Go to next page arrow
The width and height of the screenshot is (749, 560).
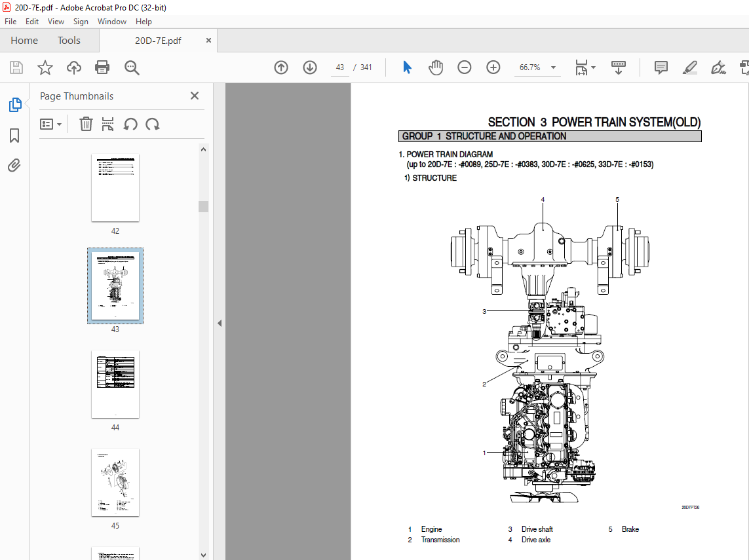[310, 67]
